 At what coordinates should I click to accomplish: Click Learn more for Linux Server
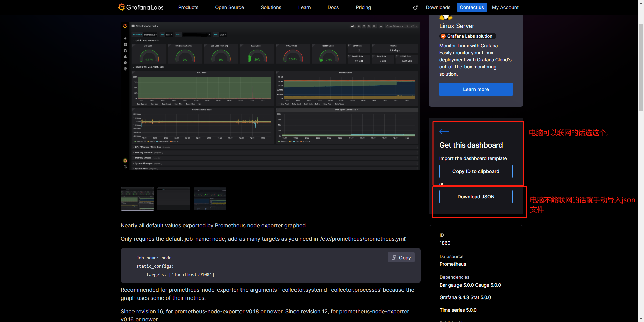coord(476,89)
